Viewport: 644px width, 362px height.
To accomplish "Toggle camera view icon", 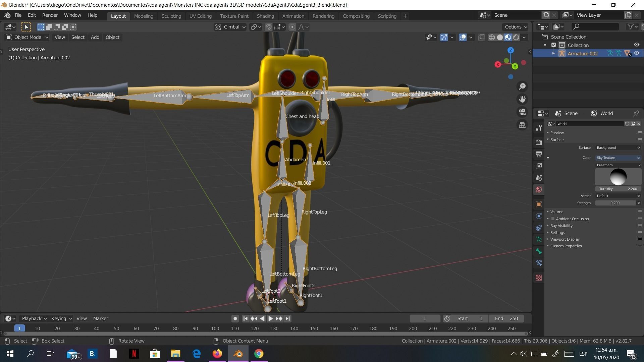I will (522, 112).
